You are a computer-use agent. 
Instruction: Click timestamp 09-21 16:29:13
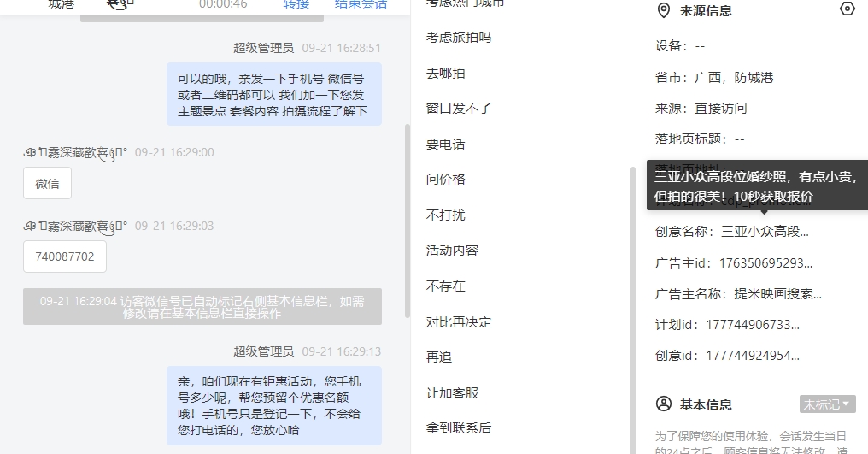341,351
